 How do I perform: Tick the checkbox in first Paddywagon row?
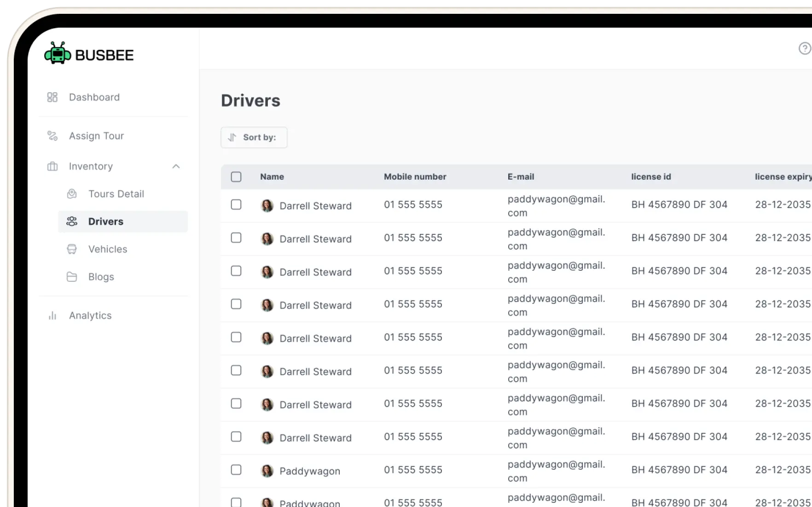coord(236,470)
